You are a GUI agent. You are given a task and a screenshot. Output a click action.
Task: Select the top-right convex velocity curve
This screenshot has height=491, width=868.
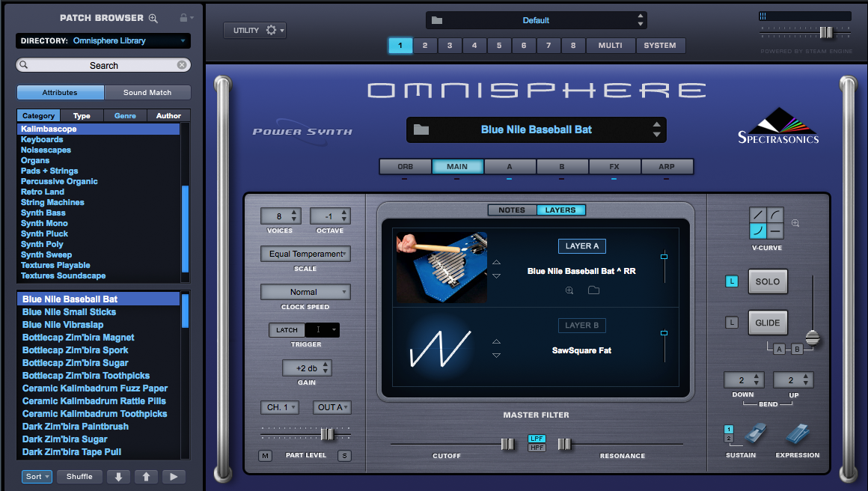click(775, 216)
